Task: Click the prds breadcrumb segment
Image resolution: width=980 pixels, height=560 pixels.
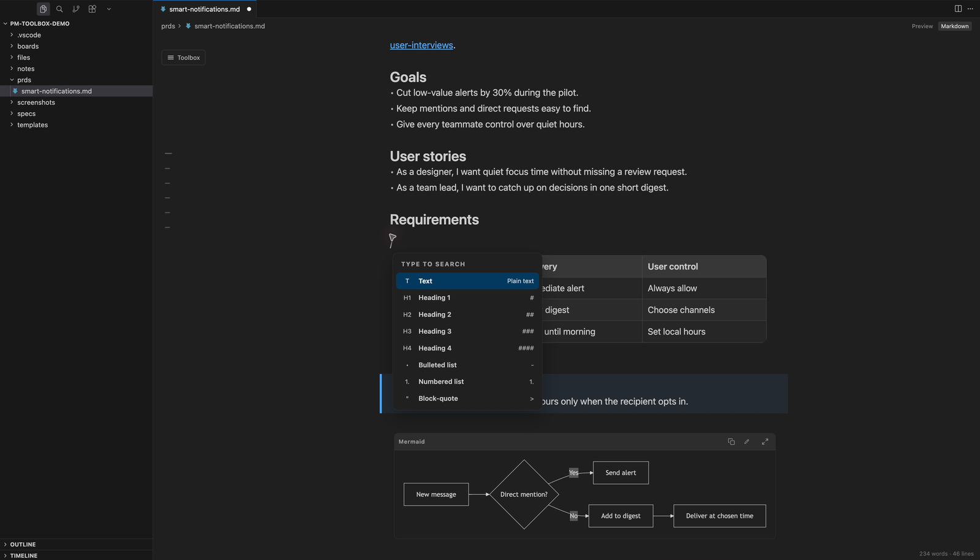Action: 168,26
